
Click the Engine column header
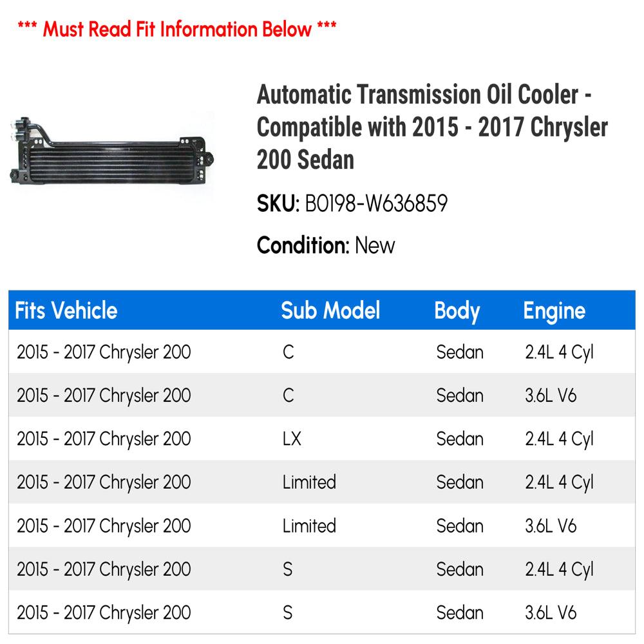(554, 310)
